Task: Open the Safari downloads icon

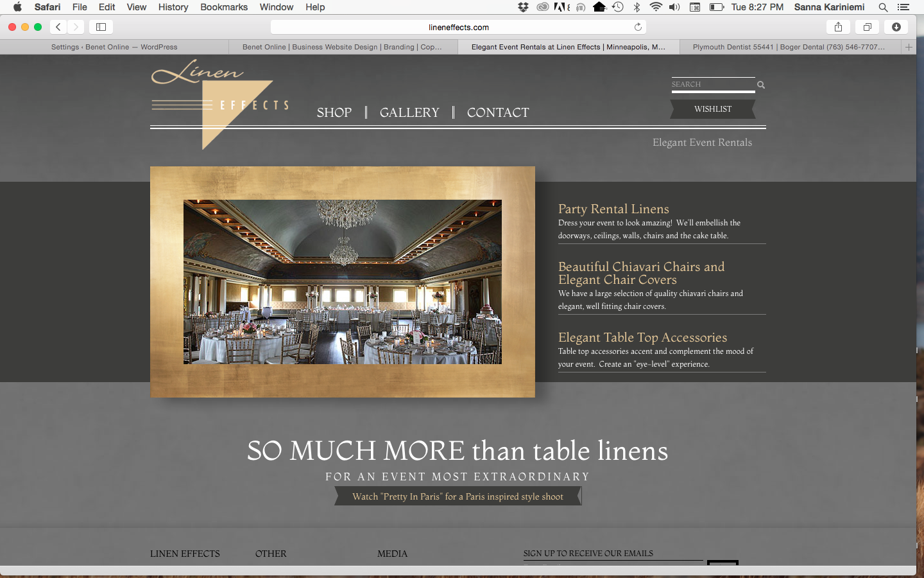Action: tap(896, 27)
